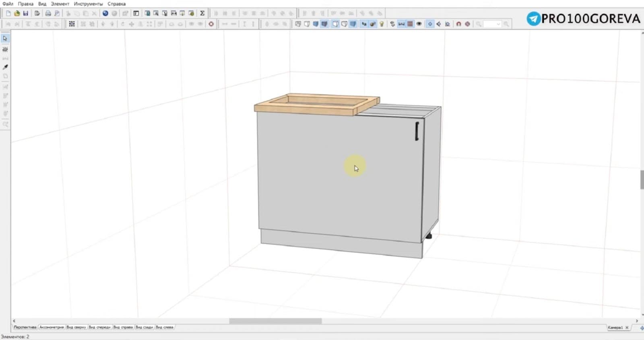Toggle contour edges display
This screenshot has width=644, height=340.
[336, 24]
